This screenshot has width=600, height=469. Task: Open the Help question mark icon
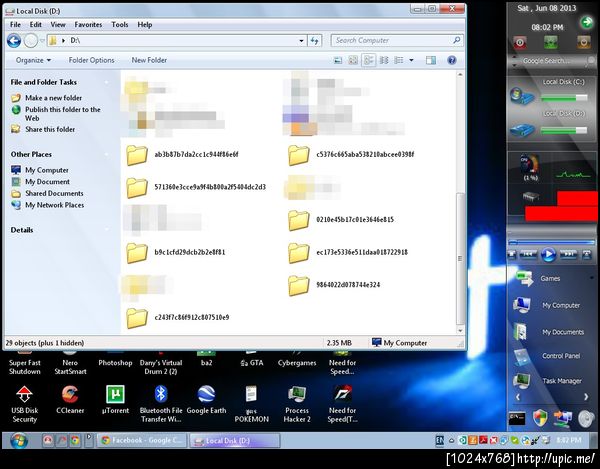452,60
